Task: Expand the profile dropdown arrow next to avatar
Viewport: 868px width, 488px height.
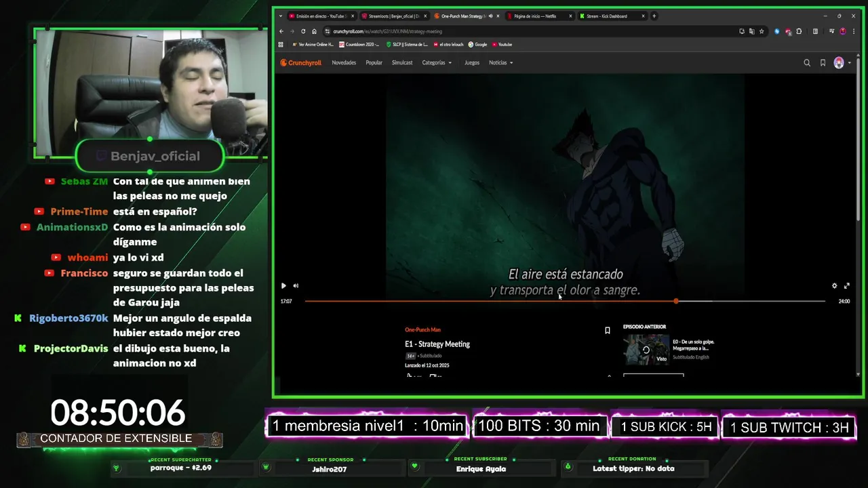Action: pos(849,63)
